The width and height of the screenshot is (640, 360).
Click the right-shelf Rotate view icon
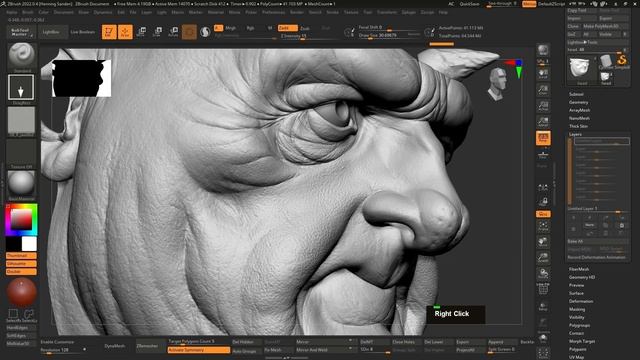click(x=543, y=273)
